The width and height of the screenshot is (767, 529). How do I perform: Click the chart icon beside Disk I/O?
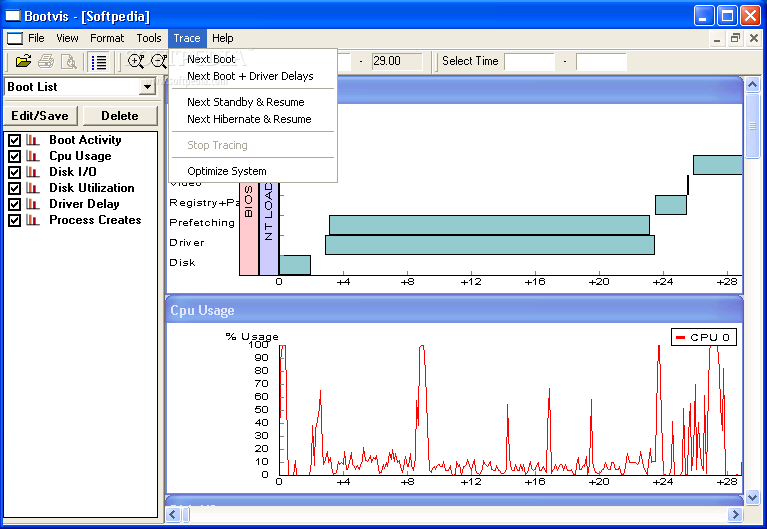[x=33, y=172]
